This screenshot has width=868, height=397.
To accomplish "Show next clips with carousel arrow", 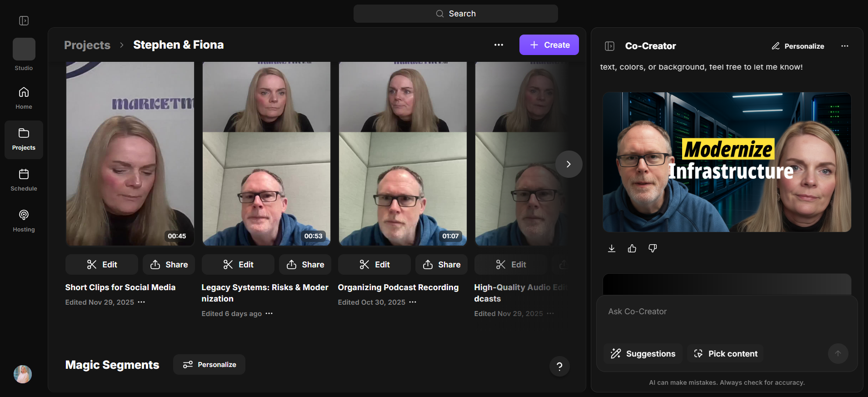I will [x=569, y=164].
